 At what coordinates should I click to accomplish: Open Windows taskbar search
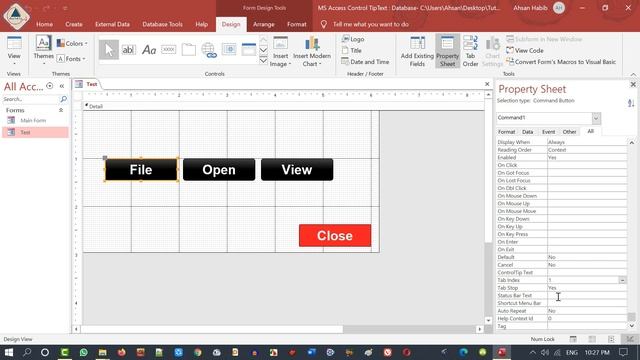tap(27, 352)
